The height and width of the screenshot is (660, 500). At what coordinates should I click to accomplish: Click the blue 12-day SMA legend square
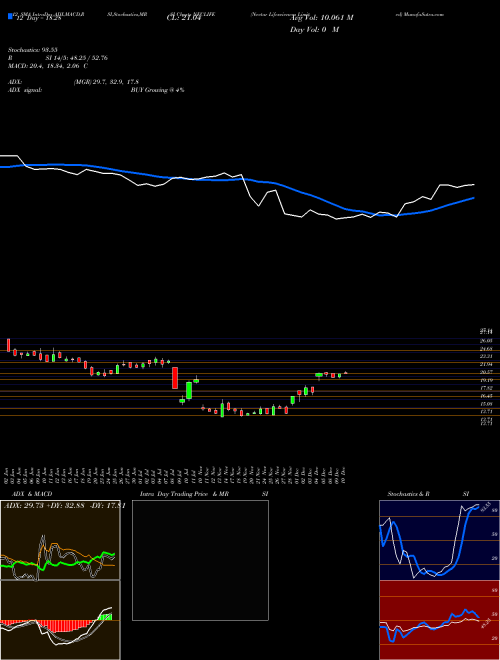point(10,16)
